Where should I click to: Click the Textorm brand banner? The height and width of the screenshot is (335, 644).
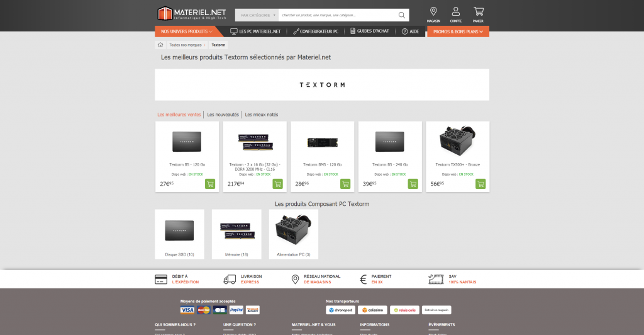322,84
